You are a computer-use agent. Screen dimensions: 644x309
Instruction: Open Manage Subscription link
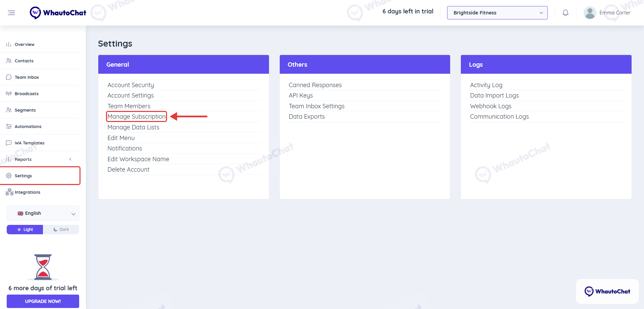click(x=137, y=117)
